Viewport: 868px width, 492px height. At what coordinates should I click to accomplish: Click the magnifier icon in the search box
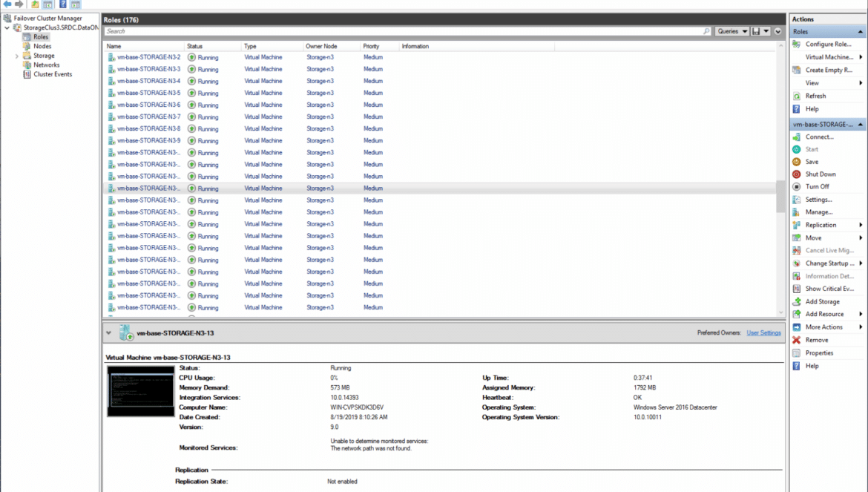click(706, 32)
